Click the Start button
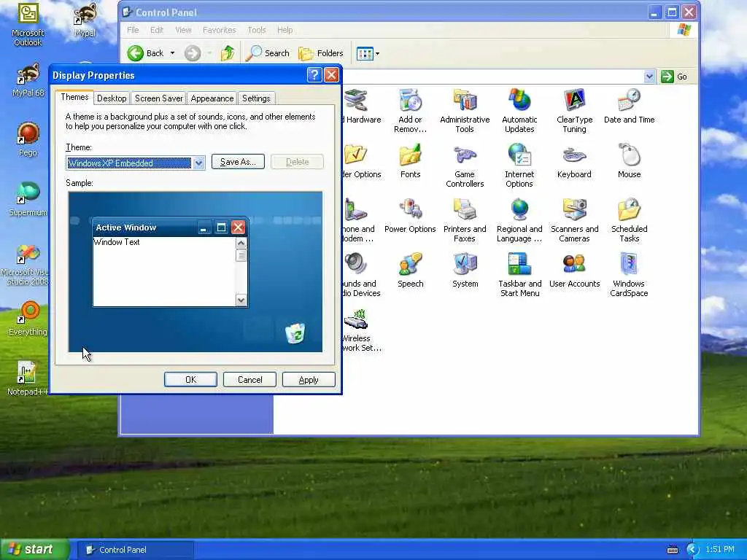 pos(34,550)
